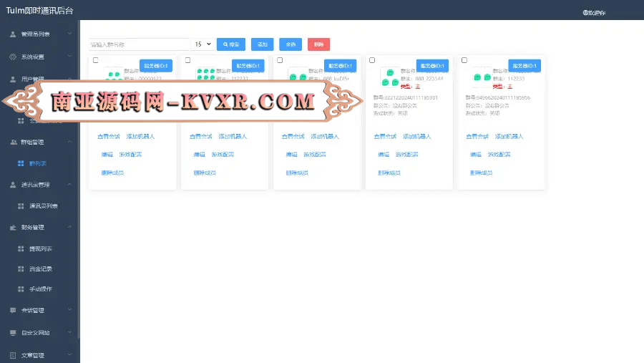Tick the checkbox on the owner 00000123 card
The image size is (644, 363).
click(x=96, y=60)
